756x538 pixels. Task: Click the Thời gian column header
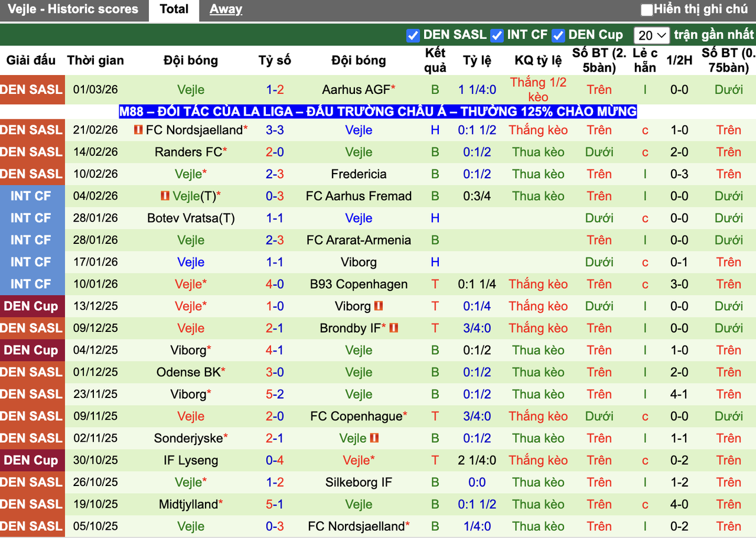[96, 60]
